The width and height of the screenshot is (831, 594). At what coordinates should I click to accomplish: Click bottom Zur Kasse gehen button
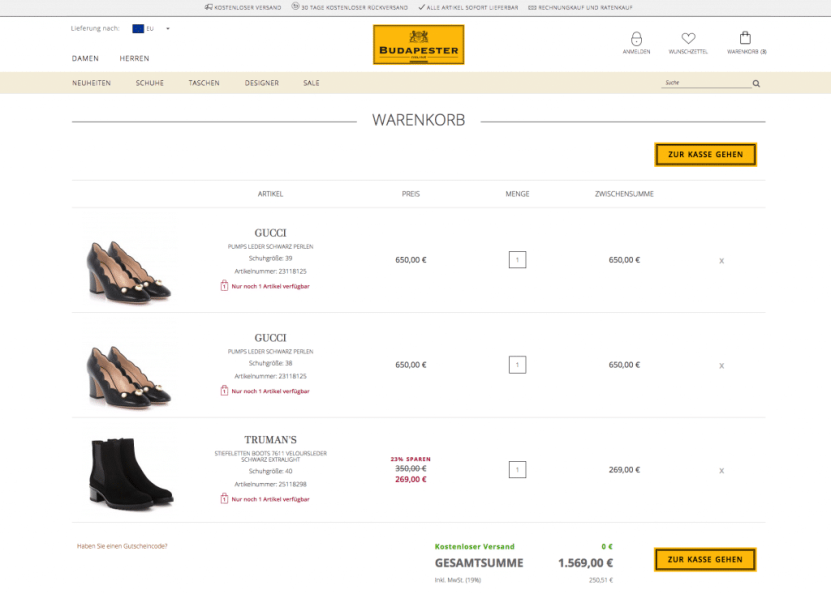click(x=705, y=560)
